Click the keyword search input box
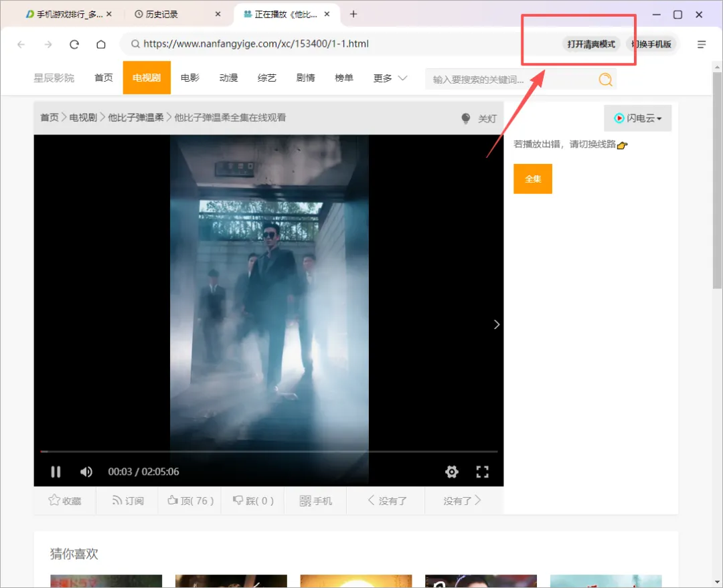Screen dimensions: 723x588 pyautogui.click(x=512, y=80)
